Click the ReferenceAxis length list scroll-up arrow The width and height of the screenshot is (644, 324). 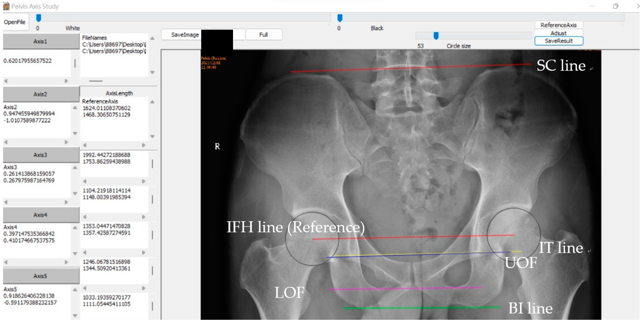[152, 102]
